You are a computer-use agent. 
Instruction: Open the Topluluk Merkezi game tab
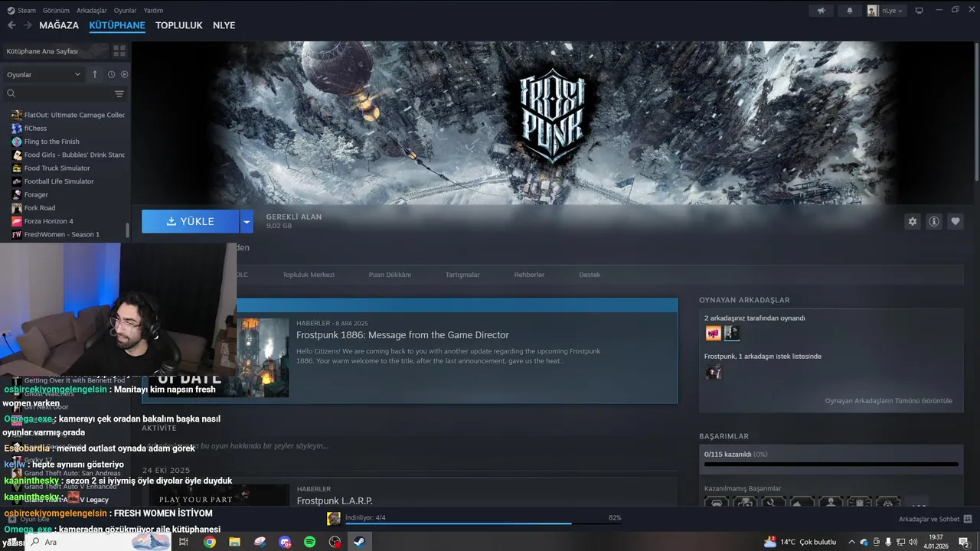(x=309, y=275)
